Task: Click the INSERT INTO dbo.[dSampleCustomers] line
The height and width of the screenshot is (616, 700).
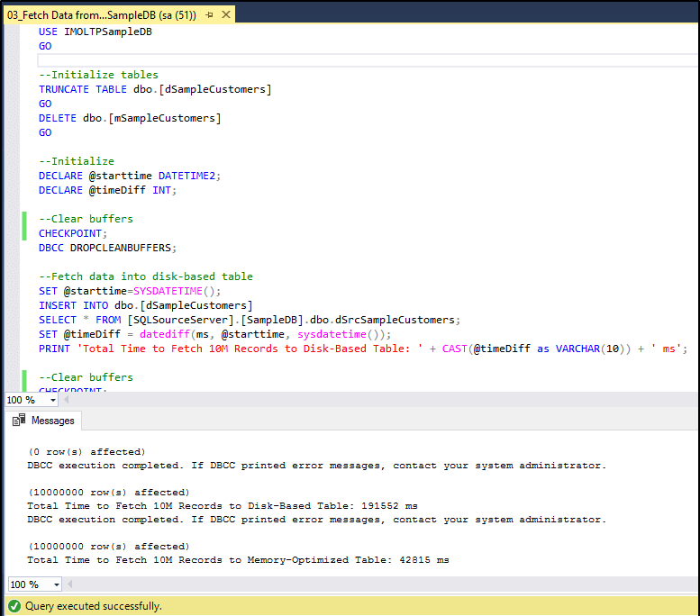Action: pos(145,305)
